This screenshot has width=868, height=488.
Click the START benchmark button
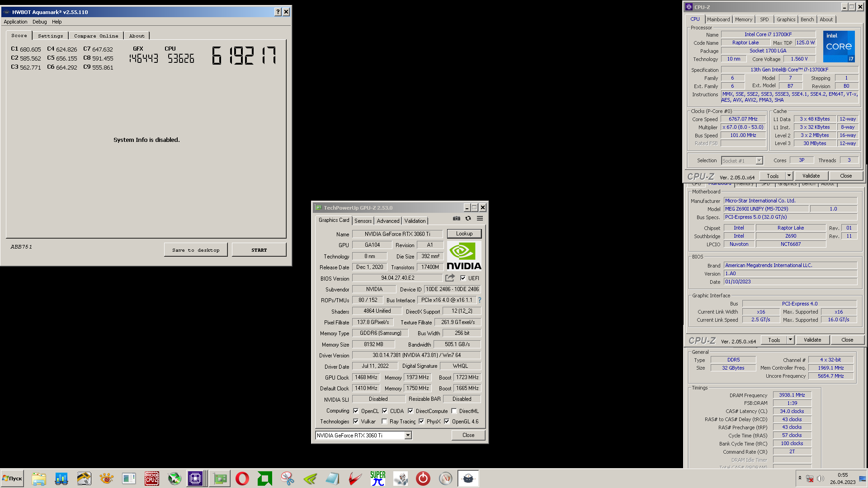pyautogui.click(x=259, y=250)
